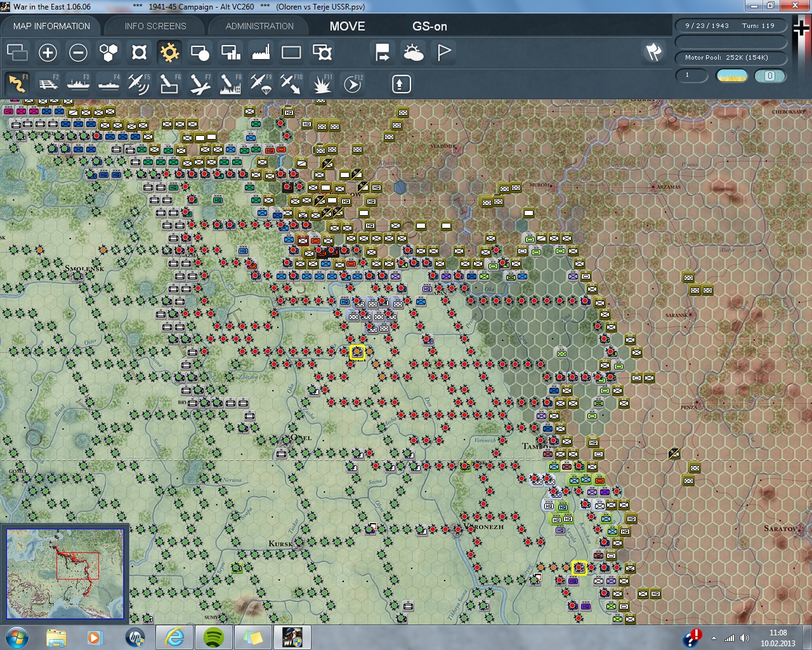
Task: Toggle the rectangle-with-circle overlay icon
Action: tap(200, 52)
